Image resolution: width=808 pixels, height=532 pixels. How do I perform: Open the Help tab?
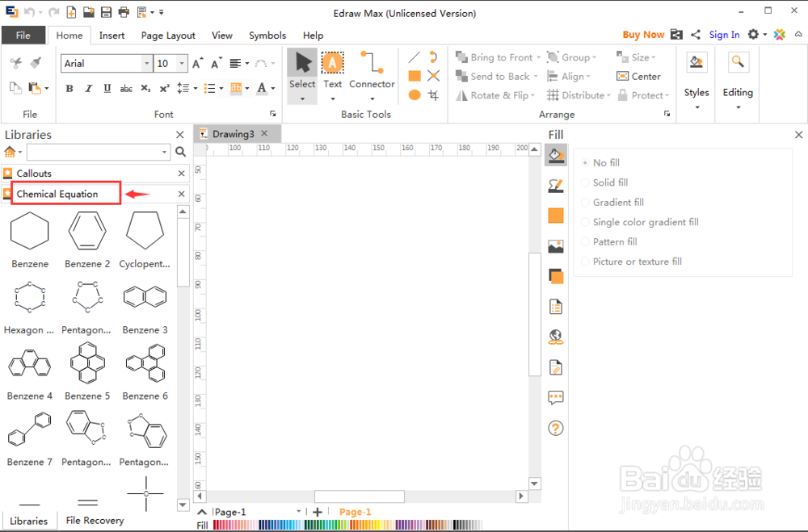(x=313, y=35)
